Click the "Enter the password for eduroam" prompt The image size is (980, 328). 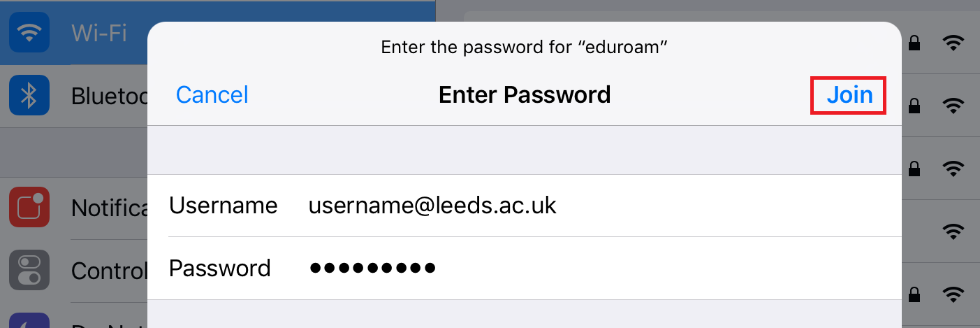[525, 48]
